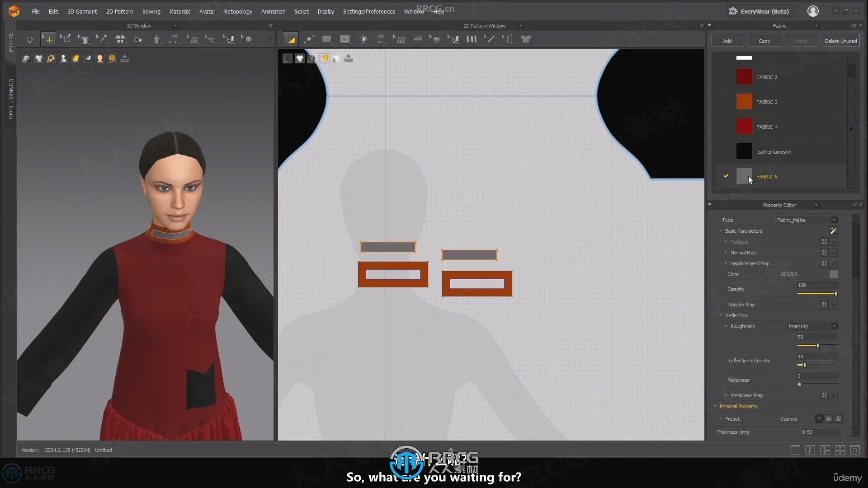Image resolution: width=868 pixels, height=488 pixels.
Task: Open the 3D Garment menu
Action: (x=82, y=11)
